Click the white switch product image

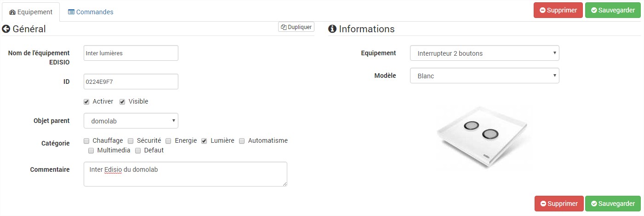(484, 135)
